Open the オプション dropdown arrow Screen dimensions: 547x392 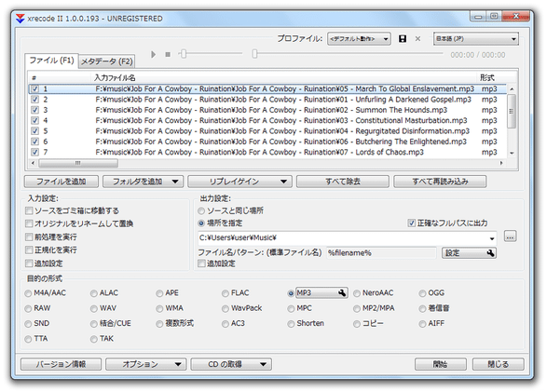178,364
